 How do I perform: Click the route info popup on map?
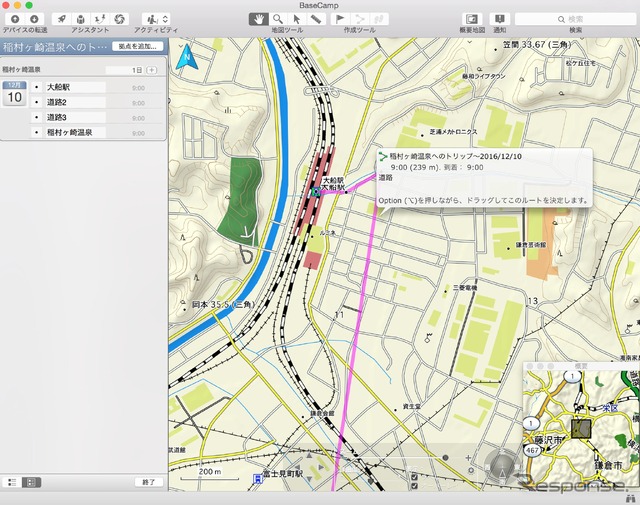click(x=484, y=178)
